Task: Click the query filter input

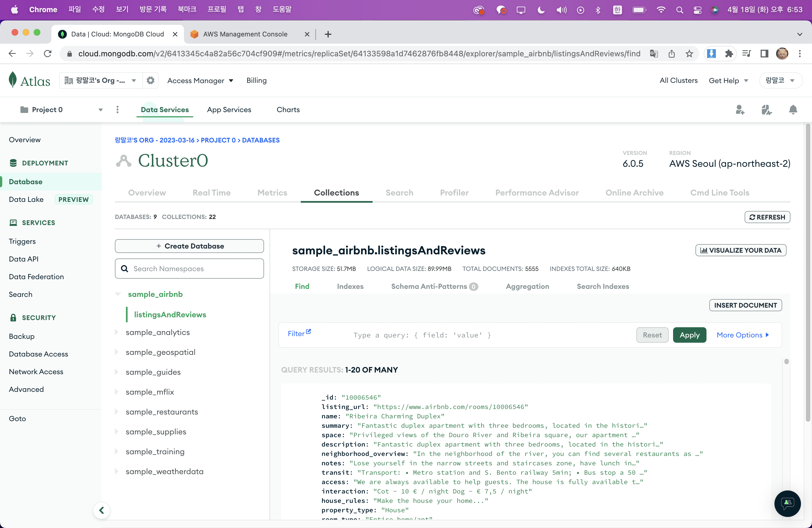Action: coord(490,335)
